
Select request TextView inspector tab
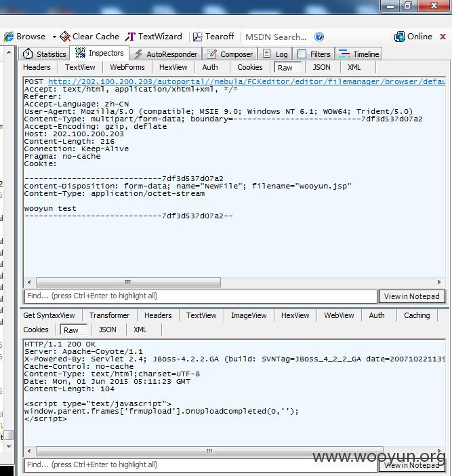[x=80, y=67]
